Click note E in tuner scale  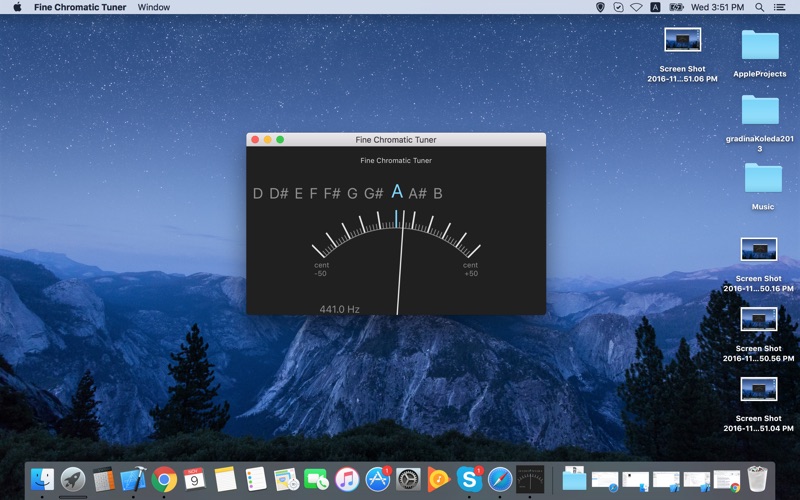(x=298, y=193)
